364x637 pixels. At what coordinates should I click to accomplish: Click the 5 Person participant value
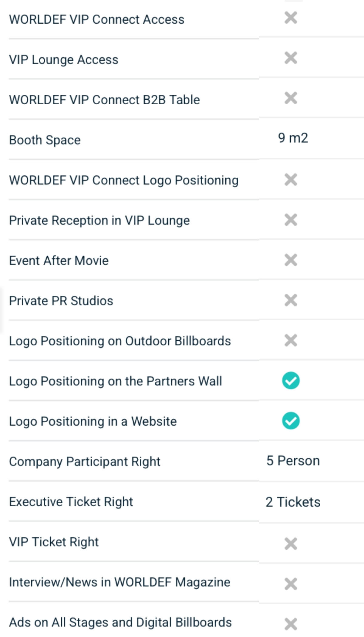(293, 461)
